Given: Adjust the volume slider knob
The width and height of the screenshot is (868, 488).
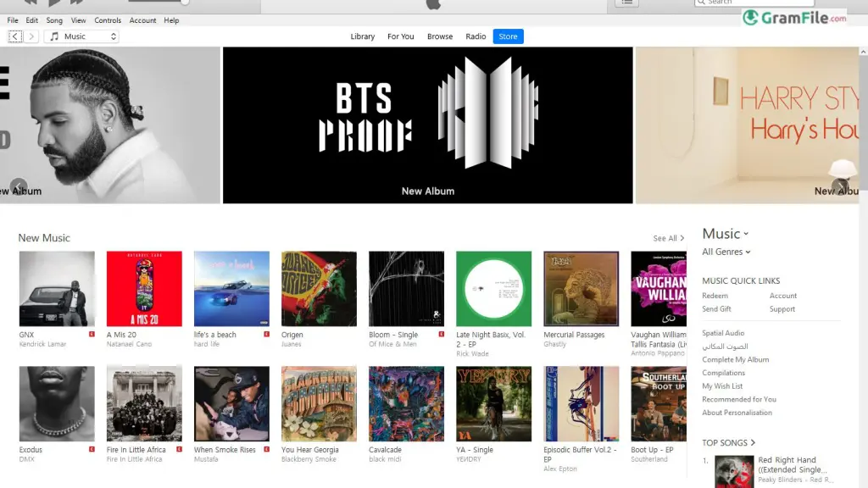Looking at the screenshot, I should [185, 3].
